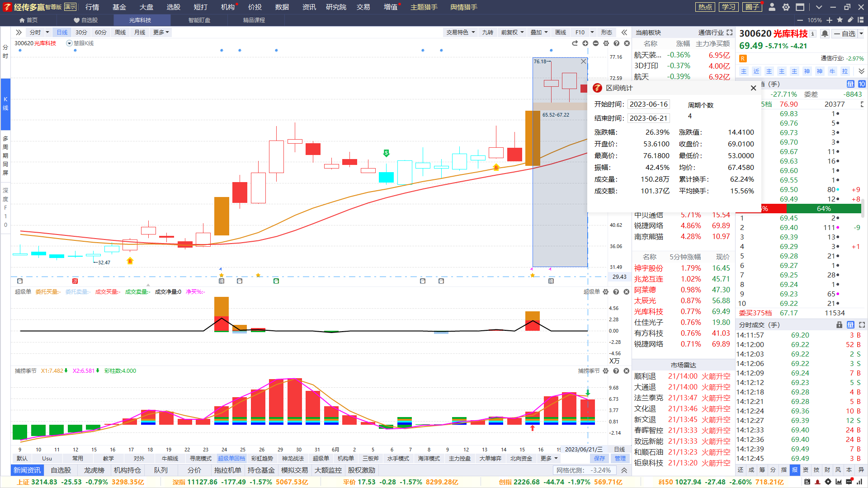
Task: Click the window layout icon in title bar
Action: point(800,7)
